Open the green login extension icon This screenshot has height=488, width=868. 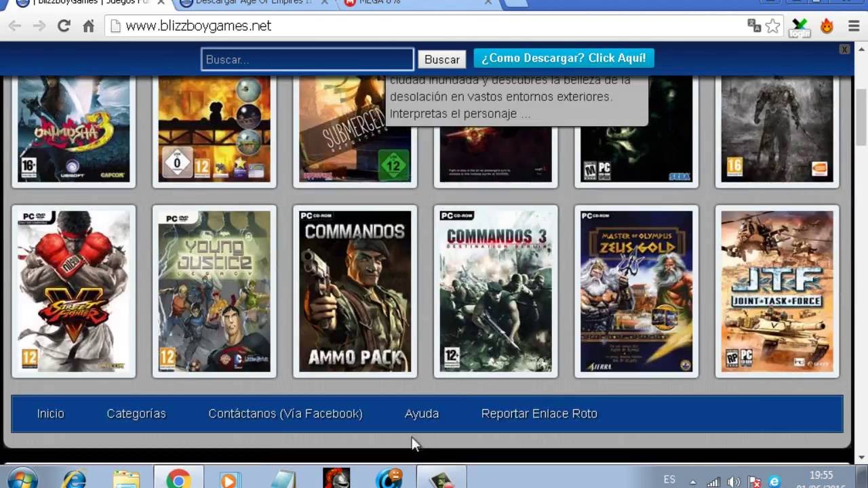[800, 27]
